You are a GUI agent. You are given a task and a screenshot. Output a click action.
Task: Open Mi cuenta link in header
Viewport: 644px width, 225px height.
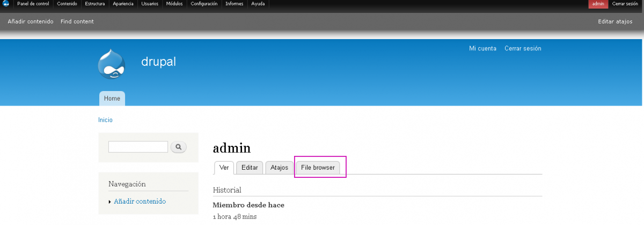pos(482,48)
